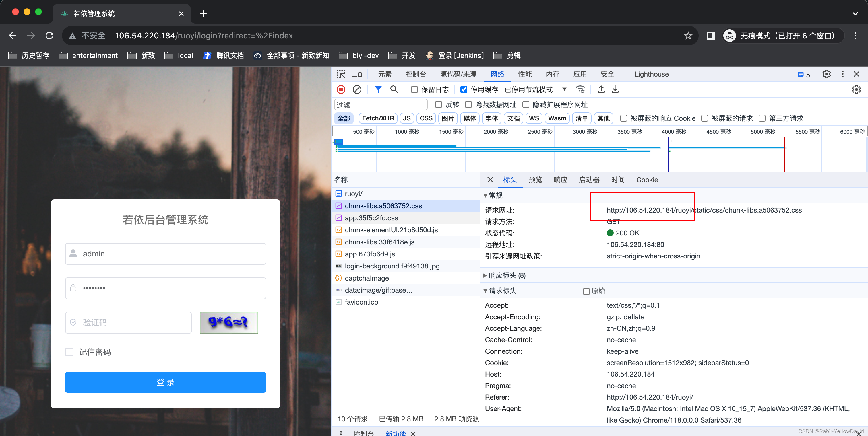Viewport: 868px width, 436px height.
Task: Check the 记住密码 box on login form
Action: pyautogui.click(x=69, y=352)
